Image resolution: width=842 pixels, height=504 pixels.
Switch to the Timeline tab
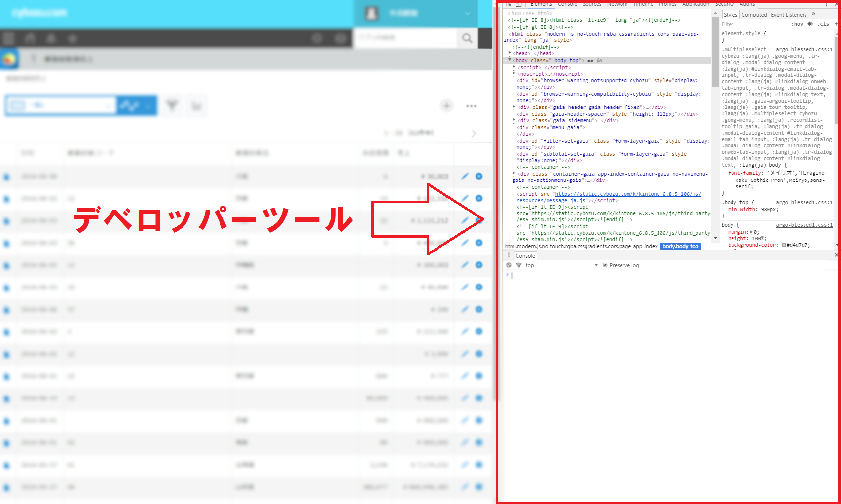(643, 4)
